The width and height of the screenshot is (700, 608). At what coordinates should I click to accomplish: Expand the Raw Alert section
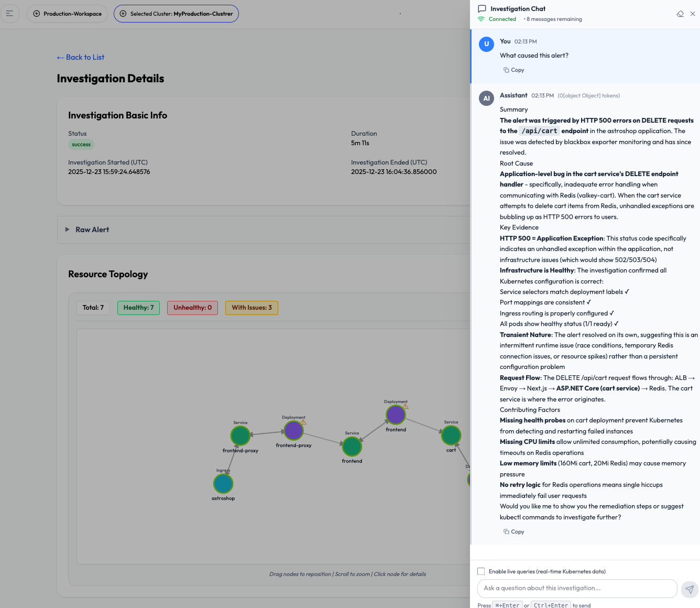(x=67, y=230)
